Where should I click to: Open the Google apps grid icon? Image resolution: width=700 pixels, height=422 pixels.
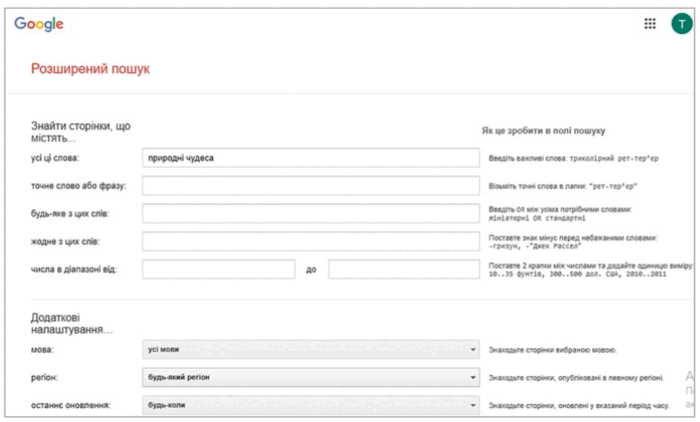click(x=650, y=24)
